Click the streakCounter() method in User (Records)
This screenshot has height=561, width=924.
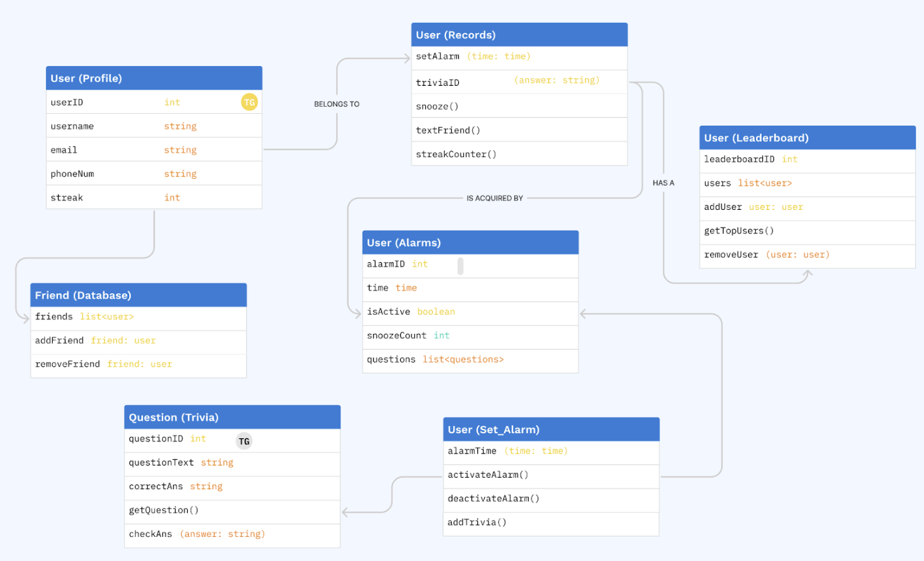[x=519, y=153]
